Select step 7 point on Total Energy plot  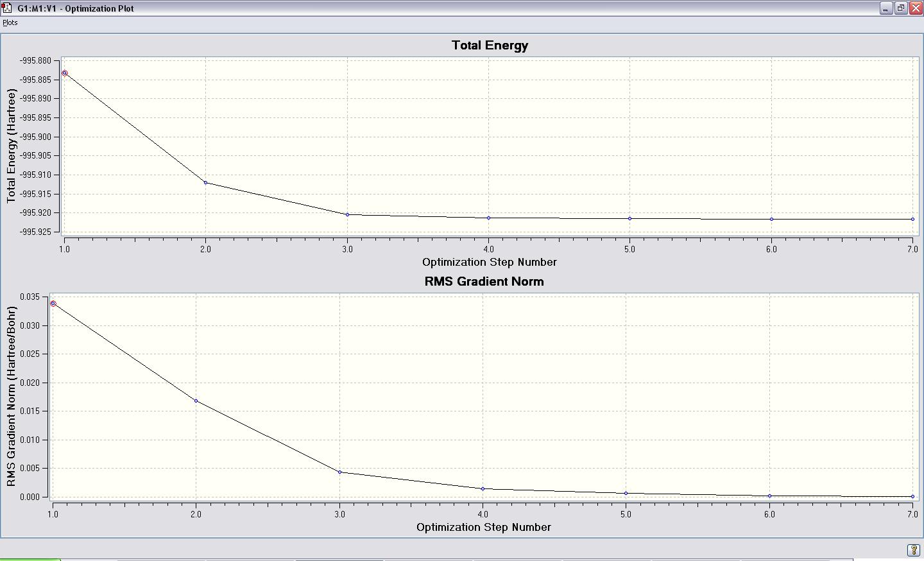(x=912, y=219)
